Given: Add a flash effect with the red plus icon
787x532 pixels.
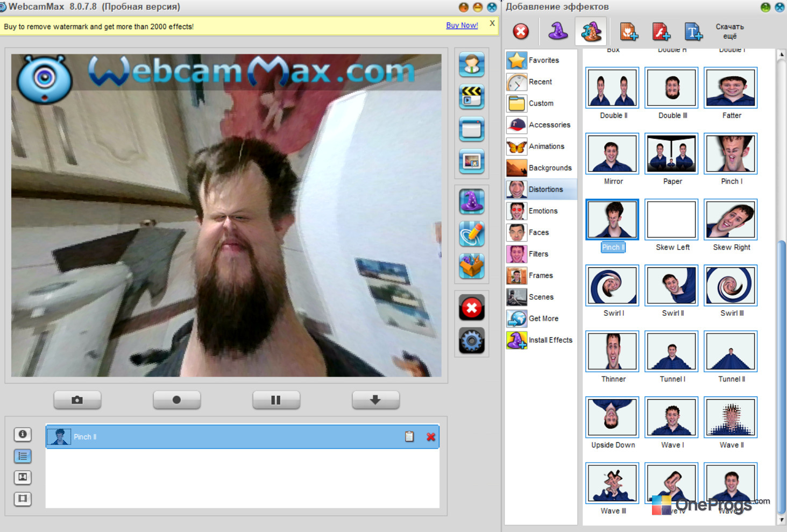Looking at the screenshot, I should tap(661, 32).
